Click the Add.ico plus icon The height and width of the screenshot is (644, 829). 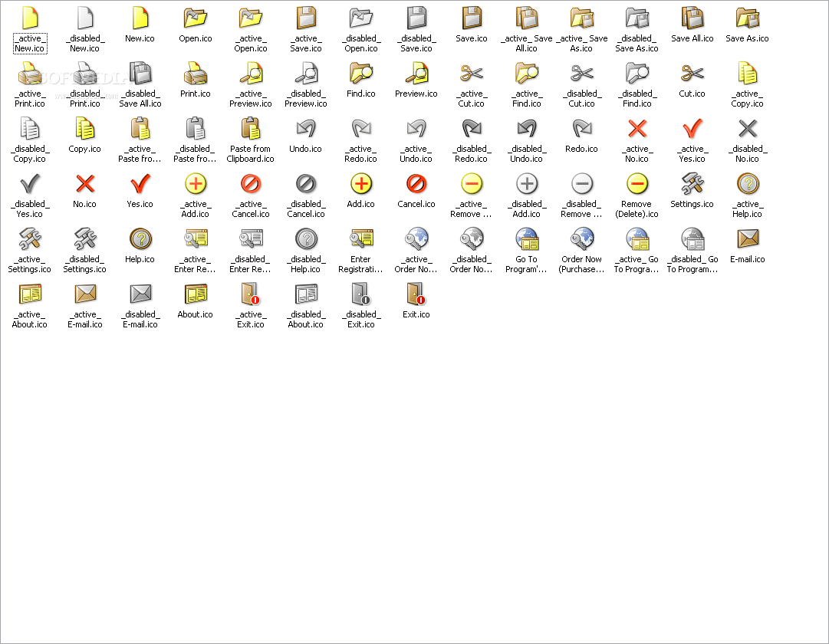point(360,183)
